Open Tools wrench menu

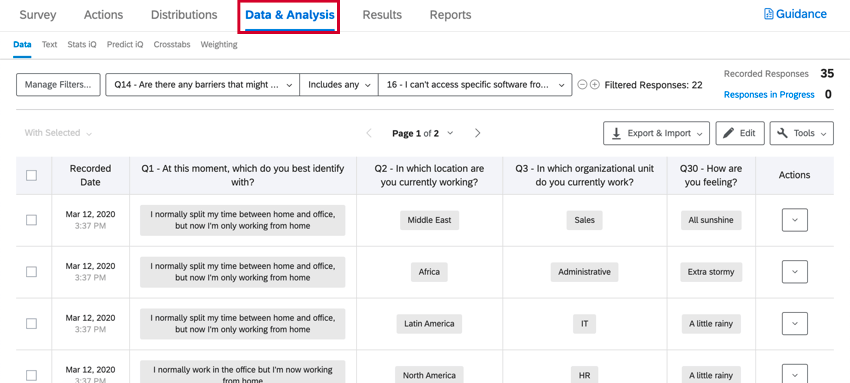[x=802, y=133]
